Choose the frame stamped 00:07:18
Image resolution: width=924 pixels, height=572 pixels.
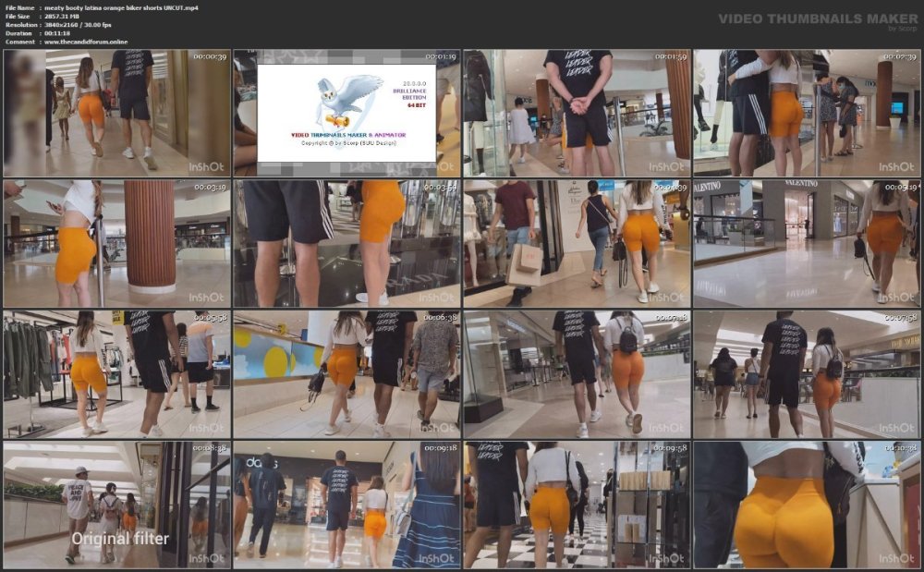pyautogui.click(x=577, y=374)
